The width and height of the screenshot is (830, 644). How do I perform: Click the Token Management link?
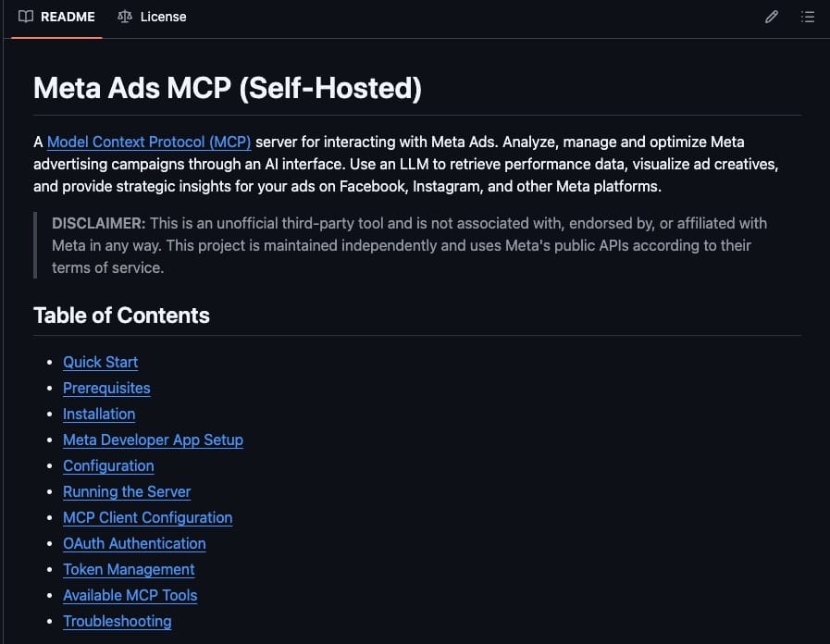coord(129,569)
